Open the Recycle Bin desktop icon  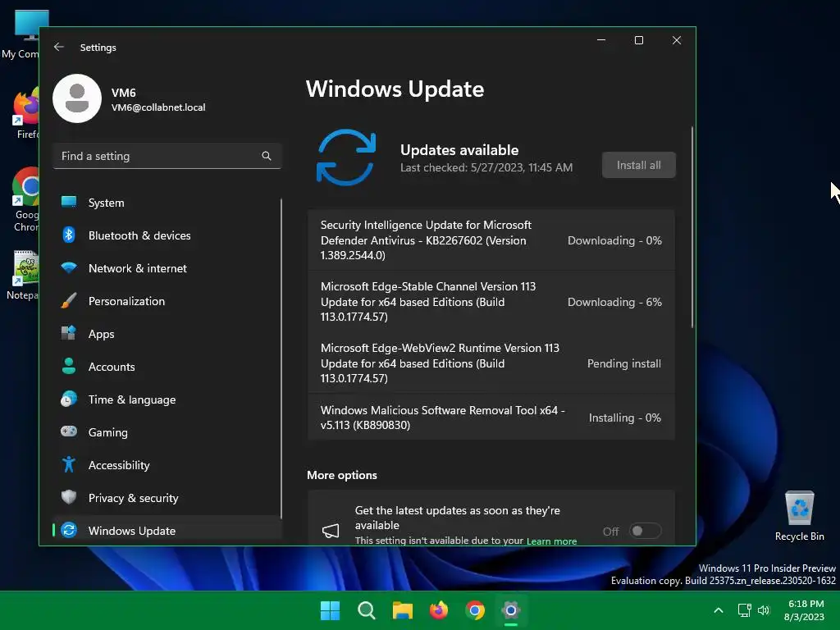click(799, 515)
